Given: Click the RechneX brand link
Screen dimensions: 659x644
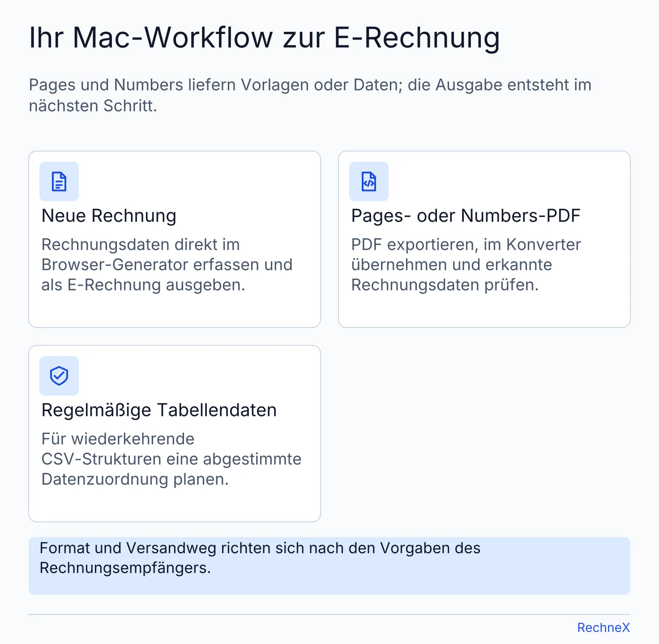Looking at the screenshot, I should 603,627.
